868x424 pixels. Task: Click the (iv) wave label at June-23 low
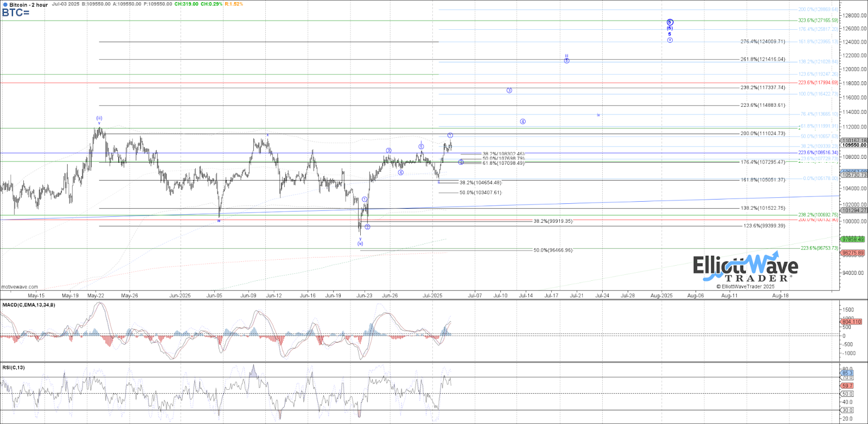[360, 243]
